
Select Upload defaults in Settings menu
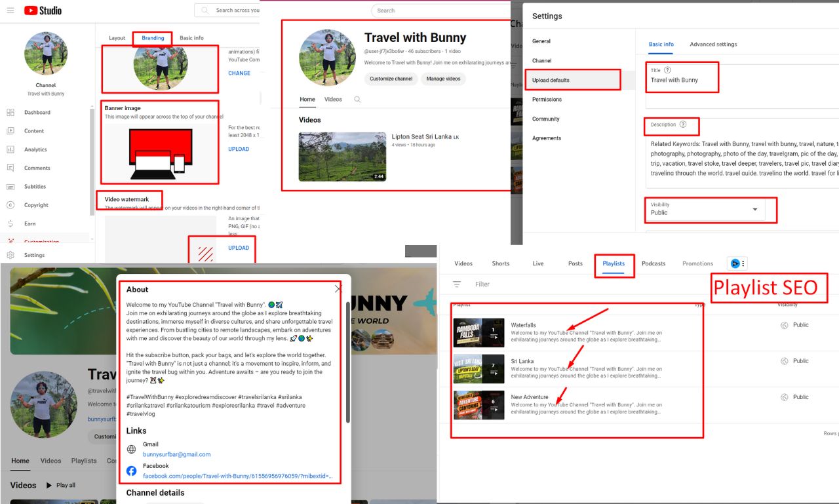(x=551, y=80)
